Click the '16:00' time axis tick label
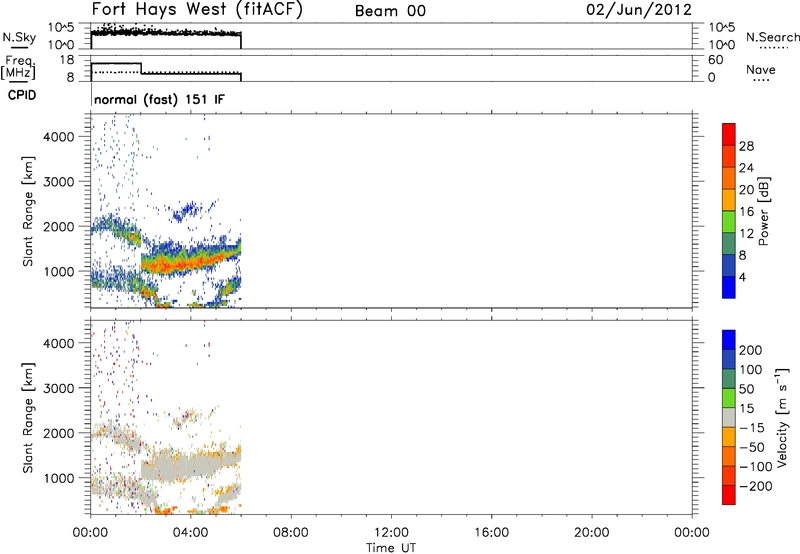The width and height of the screenshot is (800, 554). tap(491, 533)
